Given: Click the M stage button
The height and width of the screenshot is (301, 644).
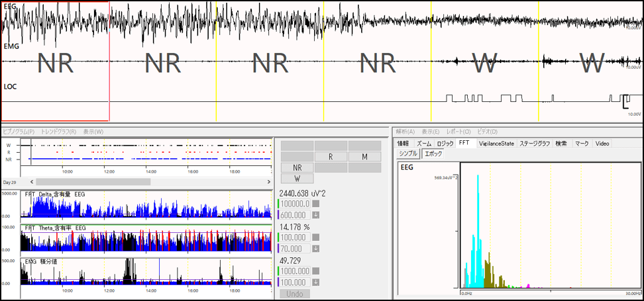Looking at the screenshot, I should (364, 157).
